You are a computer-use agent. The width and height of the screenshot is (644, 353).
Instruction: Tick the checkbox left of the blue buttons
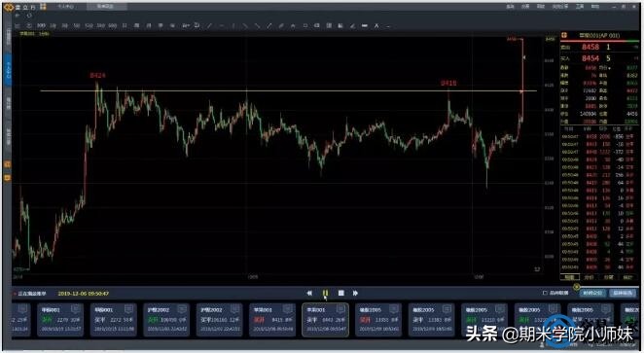(545, 293)
